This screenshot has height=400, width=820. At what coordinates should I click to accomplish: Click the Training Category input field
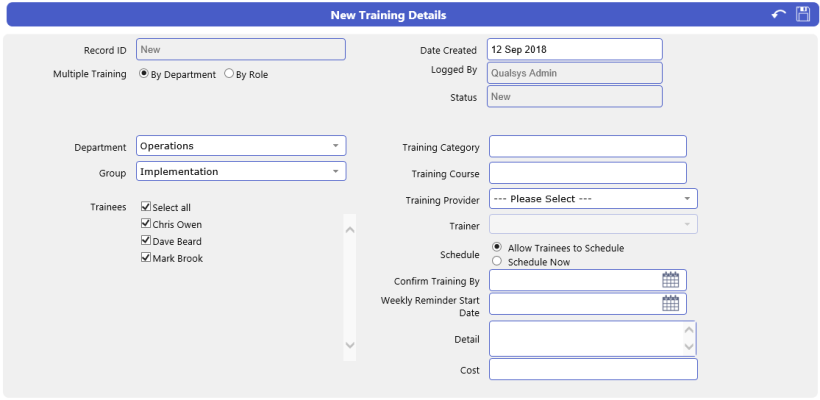tap(587, 146)
